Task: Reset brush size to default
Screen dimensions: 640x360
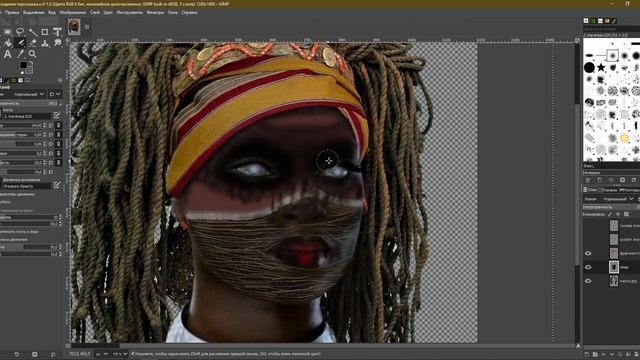Action: click(x=51, y=125)
